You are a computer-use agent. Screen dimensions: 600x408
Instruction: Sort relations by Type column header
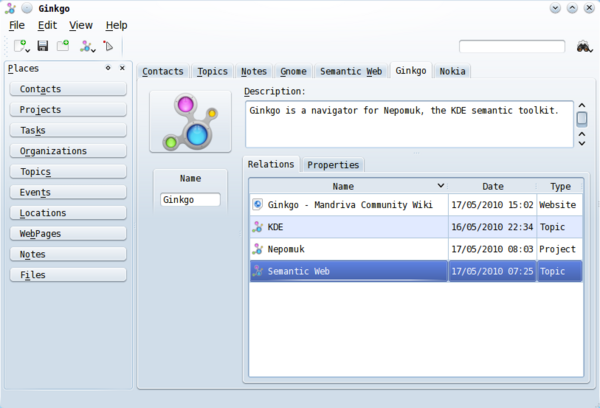560,186
